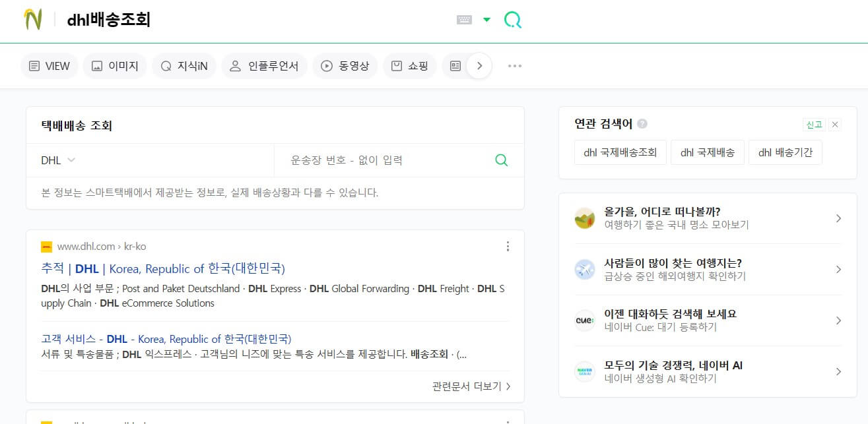868x424 pixels.
Task: Open the three-dot more tabs menu
Action: (515, 66)
